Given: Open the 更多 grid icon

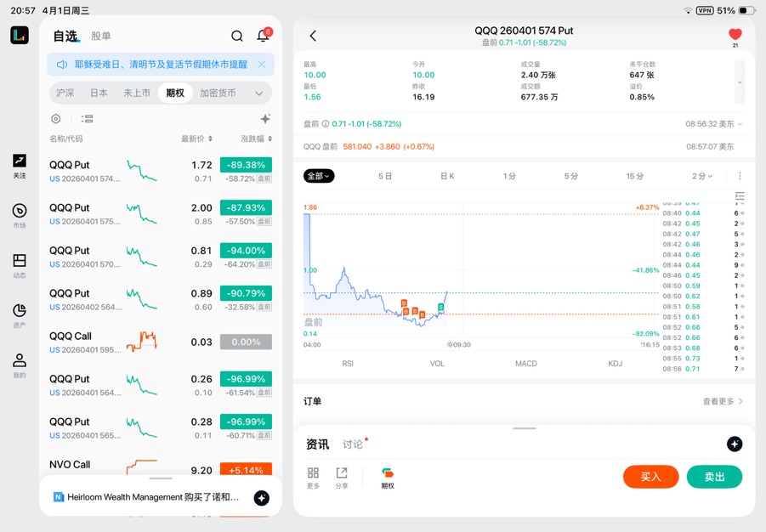Looking at the screenshot, I should tap(313, 478).
